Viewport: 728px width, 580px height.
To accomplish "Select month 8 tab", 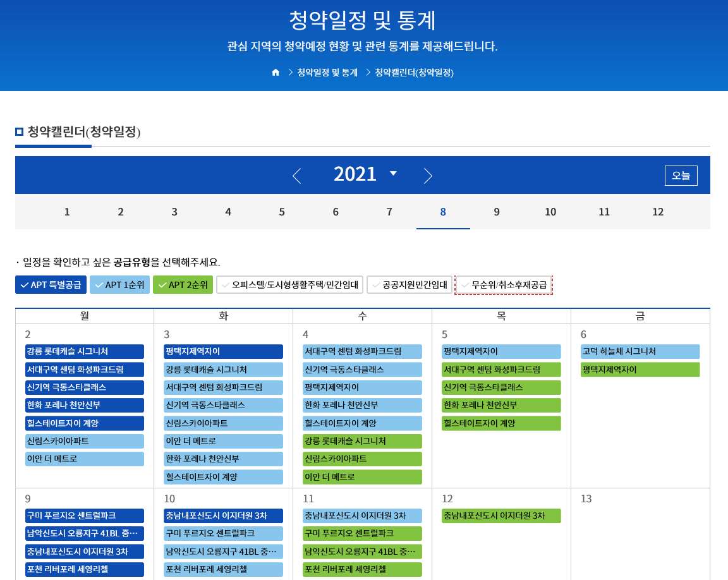I will 443,212.
